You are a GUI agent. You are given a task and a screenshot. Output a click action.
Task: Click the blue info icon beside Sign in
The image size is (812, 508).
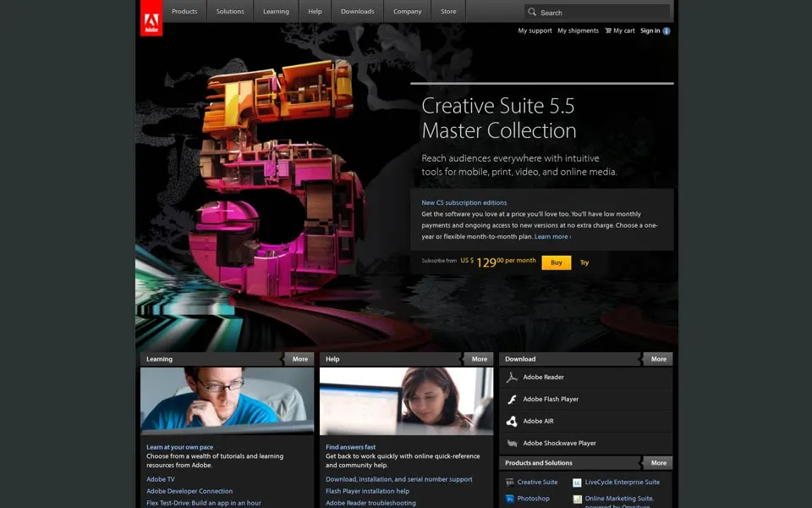[667, 31]
